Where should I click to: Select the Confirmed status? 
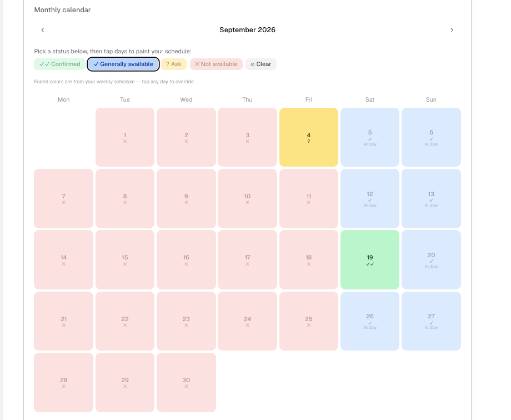click(59, 64)
